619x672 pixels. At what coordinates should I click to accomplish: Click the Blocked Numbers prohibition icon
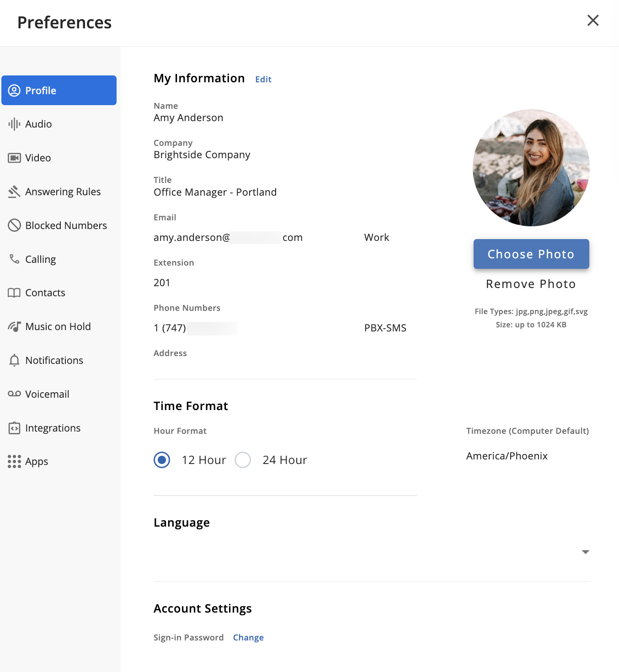14,225
